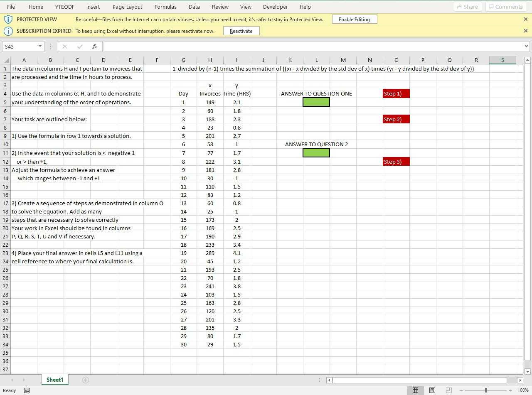Click the Reactivate button
The image size is (532, 395).
241,30
